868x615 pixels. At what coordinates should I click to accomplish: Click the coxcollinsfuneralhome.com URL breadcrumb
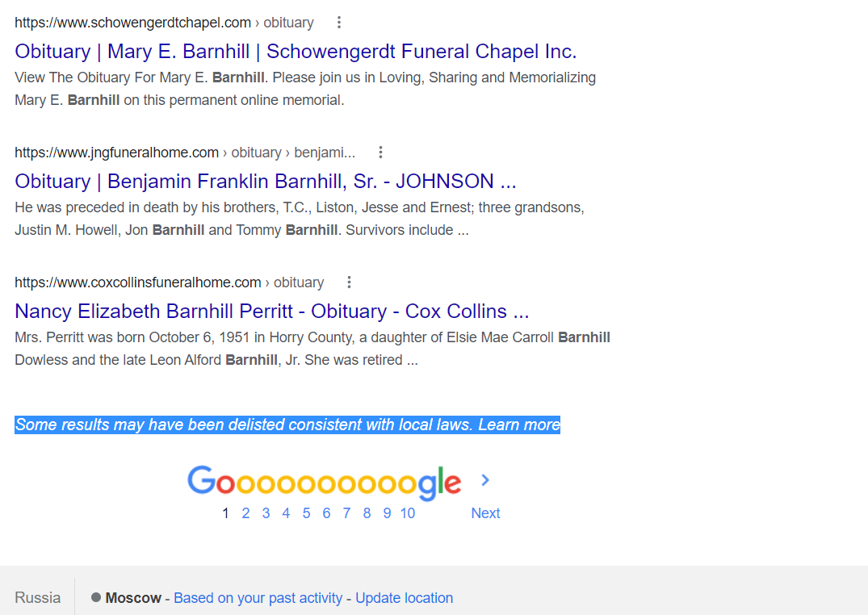137,282
